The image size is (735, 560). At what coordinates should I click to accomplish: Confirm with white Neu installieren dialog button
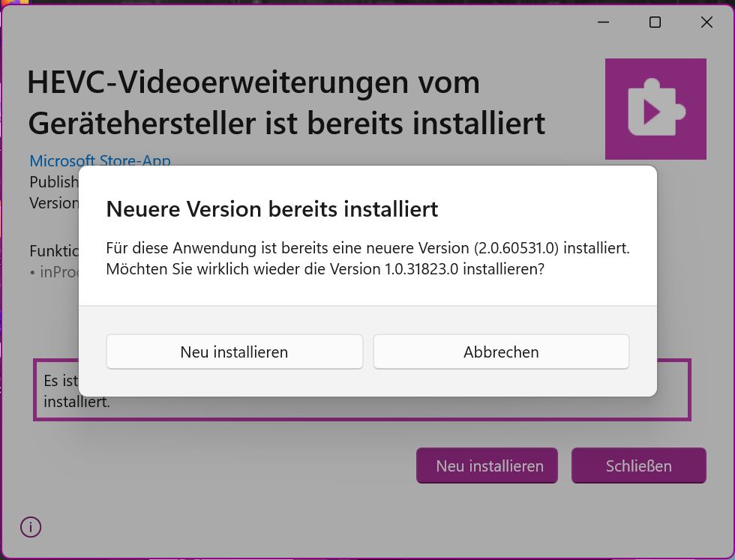234,352
